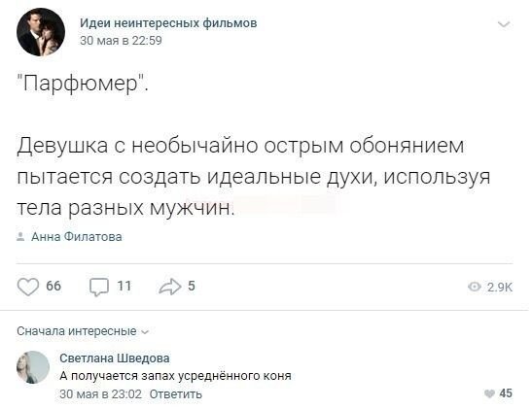Visit Анна Филатова's profile
Screen dimensions: 532x409
click(76, 236)
